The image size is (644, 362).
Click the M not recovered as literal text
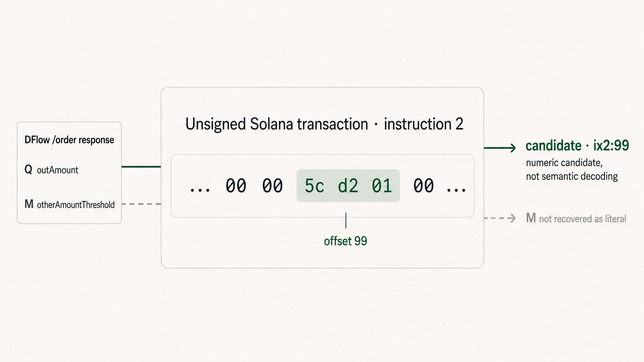(576, 219)
